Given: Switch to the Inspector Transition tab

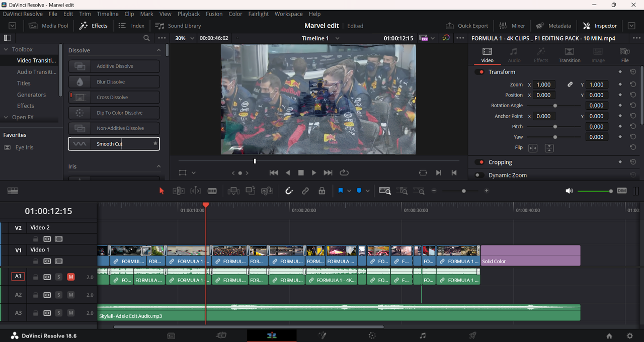Looking at the screenshot, I should (569, 55).
